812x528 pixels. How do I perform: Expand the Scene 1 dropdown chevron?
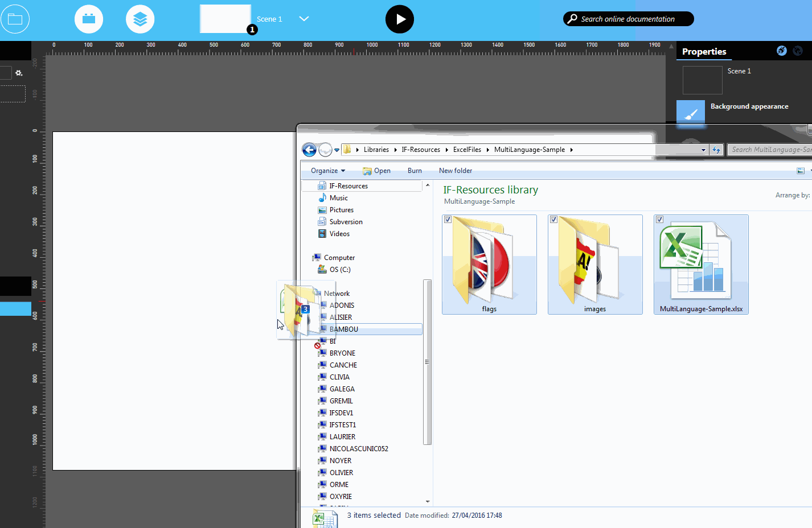304,19
